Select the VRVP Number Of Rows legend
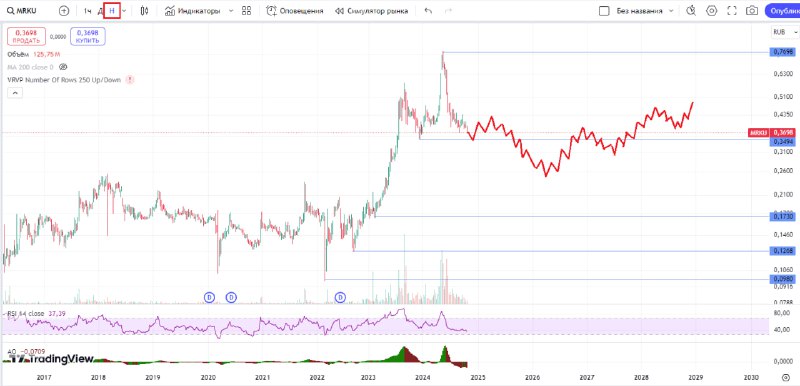The height and width of the screenshot is (386, 800). [64, 80]
